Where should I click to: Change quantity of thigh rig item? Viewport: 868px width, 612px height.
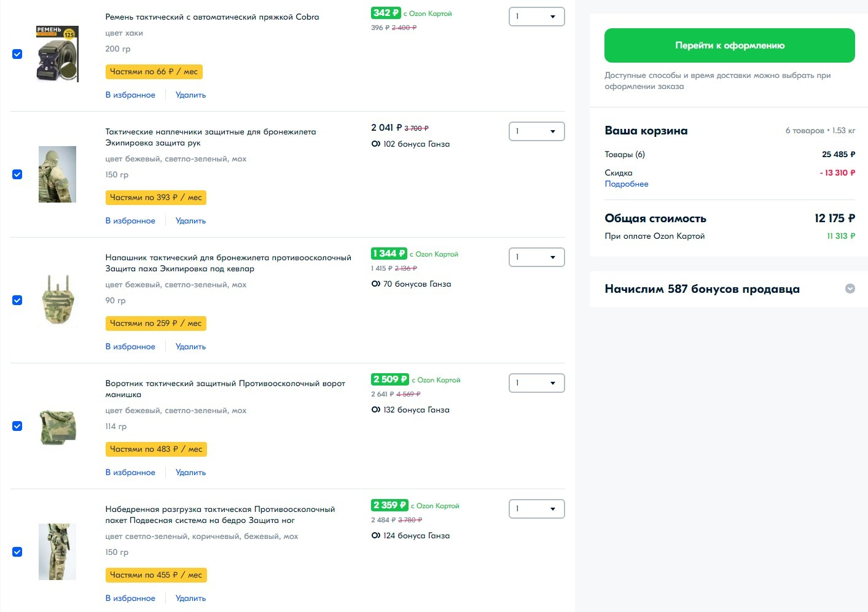point(536,509)
